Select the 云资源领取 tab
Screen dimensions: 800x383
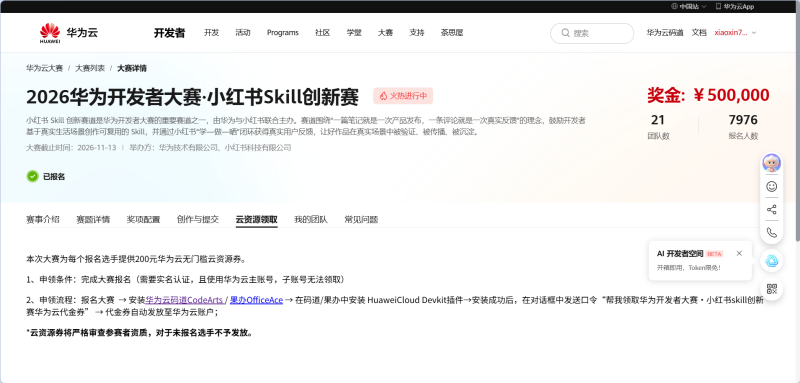(257, 220)
